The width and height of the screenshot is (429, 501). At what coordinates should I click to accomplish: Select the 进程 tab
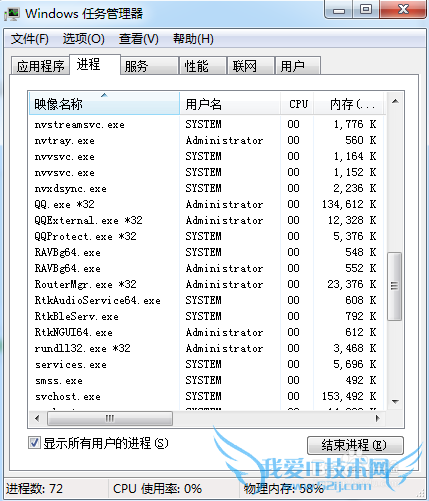click(x=95, y=64)
